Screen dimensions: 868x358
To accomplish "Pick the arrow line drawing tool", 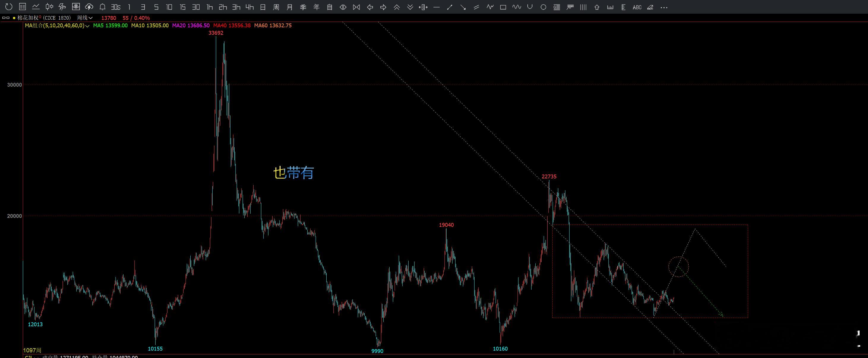I will coord(463,7).
